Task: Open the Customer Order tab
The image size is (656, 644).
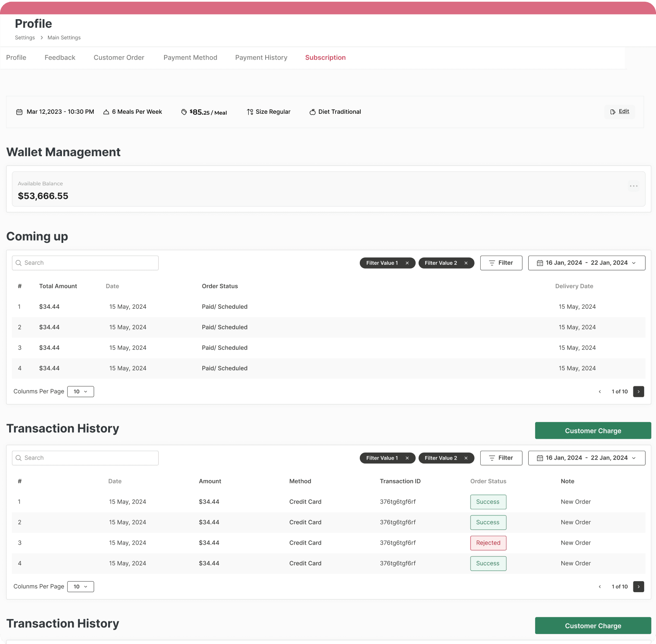Action: point(119,58)
